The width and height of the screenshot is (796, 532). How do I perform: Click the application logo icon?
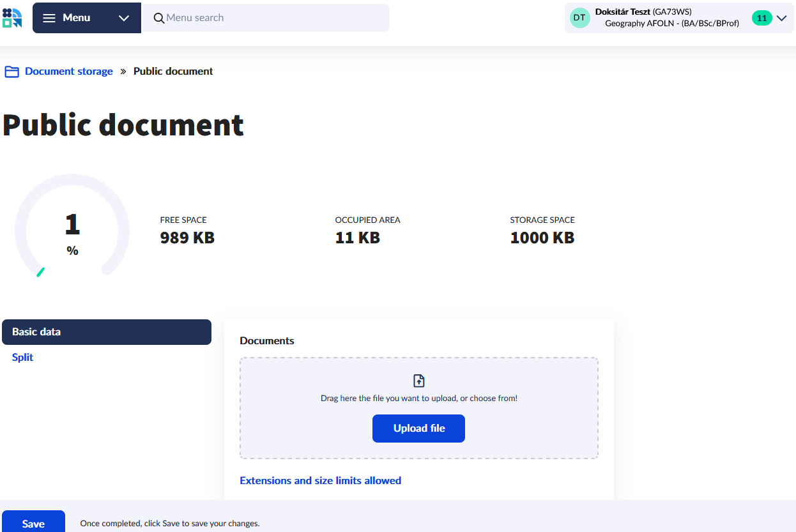click(12, 18)
